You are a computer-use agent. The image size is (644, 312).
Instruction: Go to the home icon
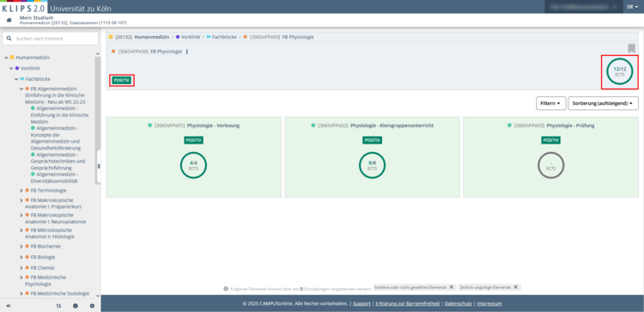[x=9, y=20]
